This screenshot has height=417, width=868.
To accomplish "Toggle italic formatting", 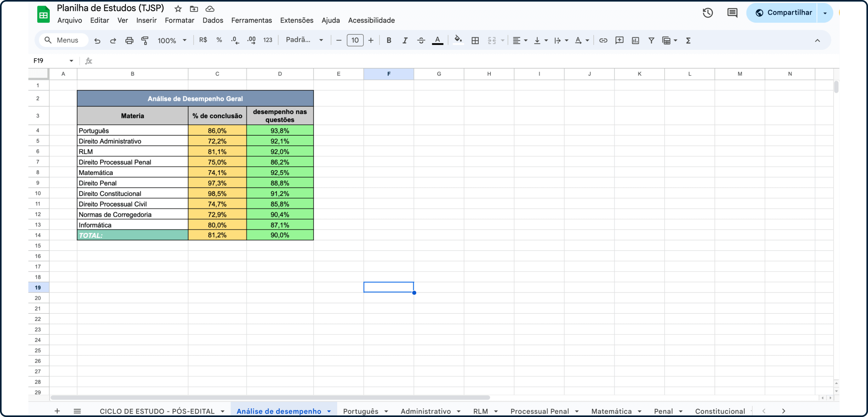I will click(405, 40).
